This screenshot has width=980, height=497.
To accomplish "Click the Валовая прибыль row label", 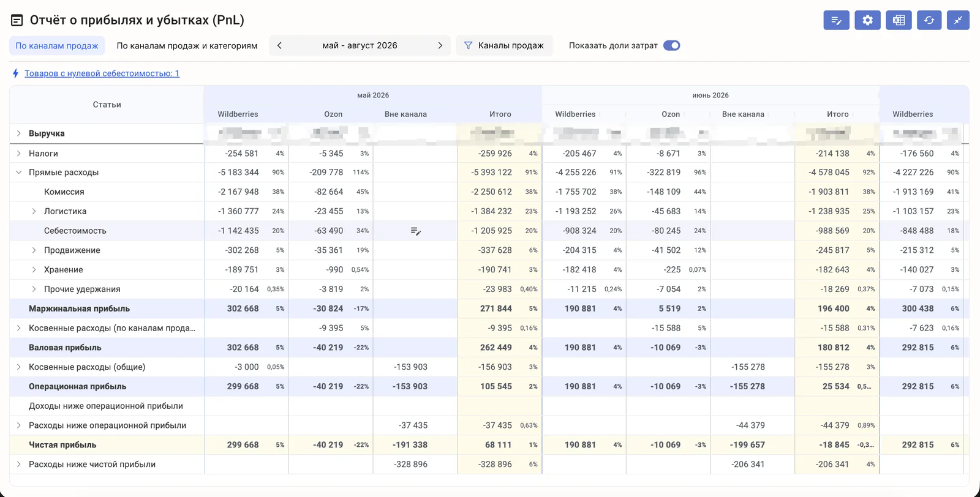I will click(65, 348).
